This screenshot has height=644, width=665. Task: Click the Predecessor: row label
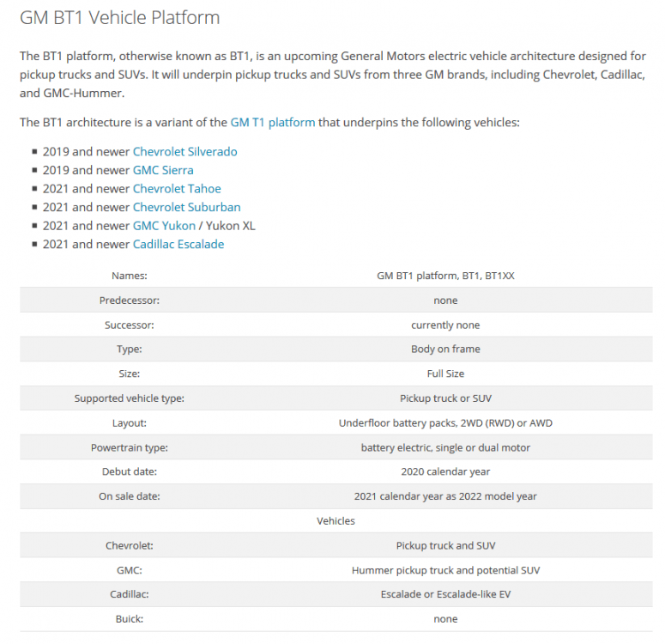coord(130,301)
